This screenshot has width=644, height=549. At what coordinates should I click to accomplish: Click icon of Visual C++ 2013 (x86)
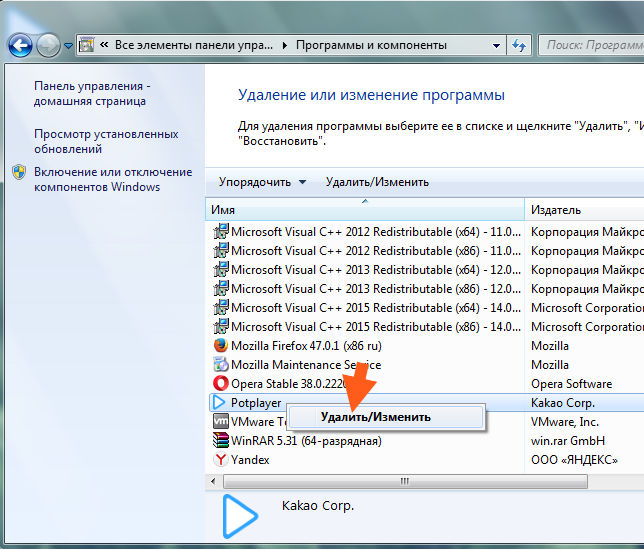(x=221, y=289)
